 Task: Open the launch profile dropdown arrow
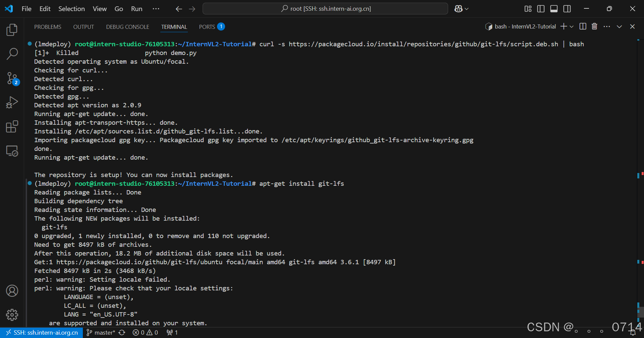click(x=572, y=26)
